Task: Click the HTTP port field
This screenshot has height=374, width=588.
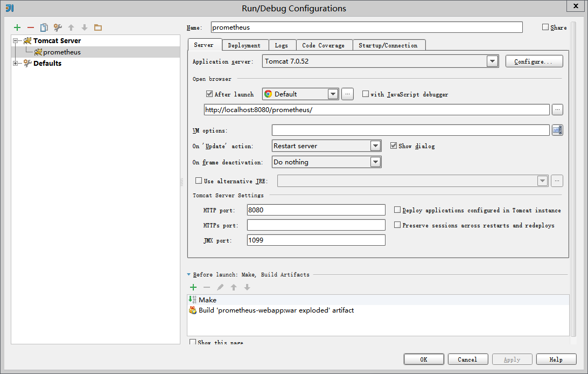Action: click(x=316, y=210)
